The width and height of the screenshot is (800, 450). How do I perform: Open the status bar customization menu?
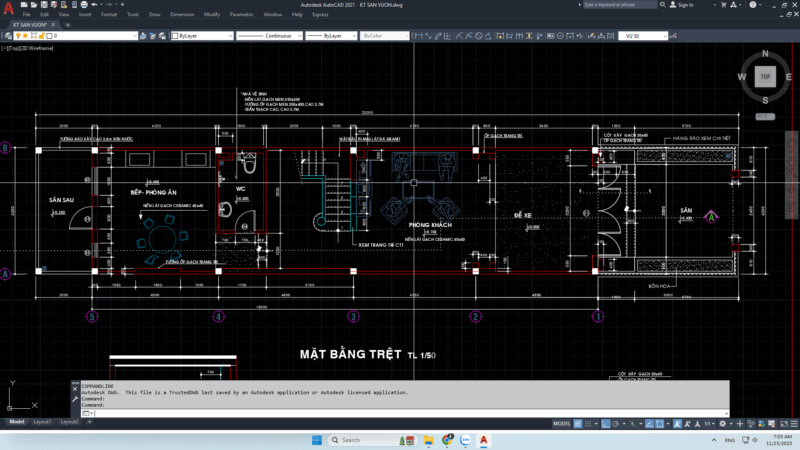[792, 422]
